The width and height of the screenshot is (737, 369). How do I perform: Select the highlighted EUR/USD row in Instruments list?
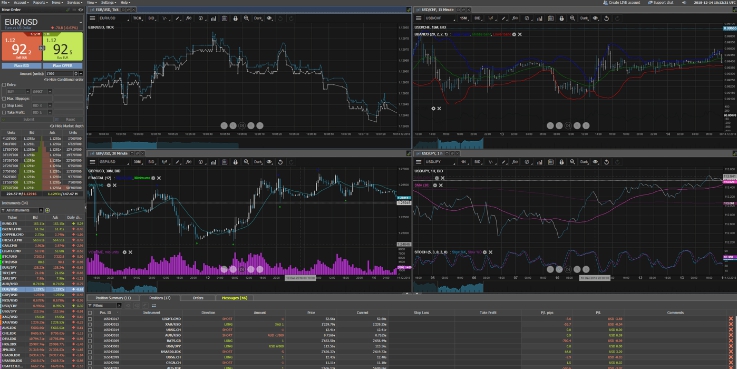[x=42, y=290]
